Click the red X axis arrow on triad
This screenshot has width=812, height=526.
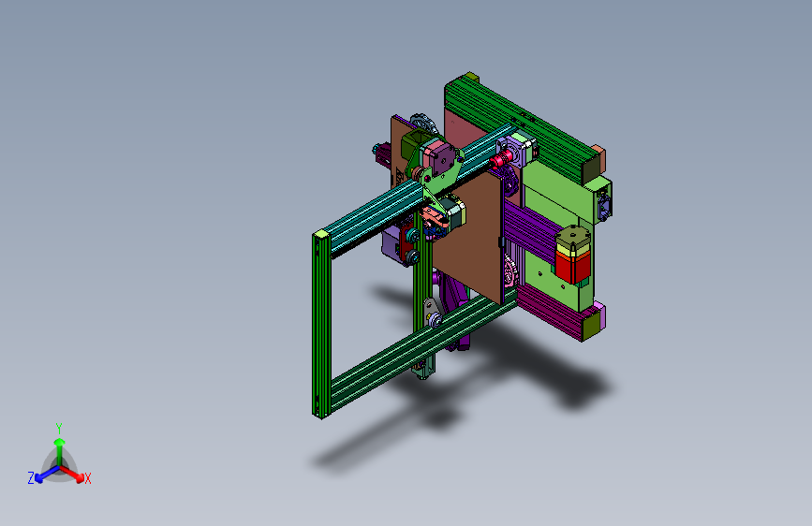click(72, 474)
